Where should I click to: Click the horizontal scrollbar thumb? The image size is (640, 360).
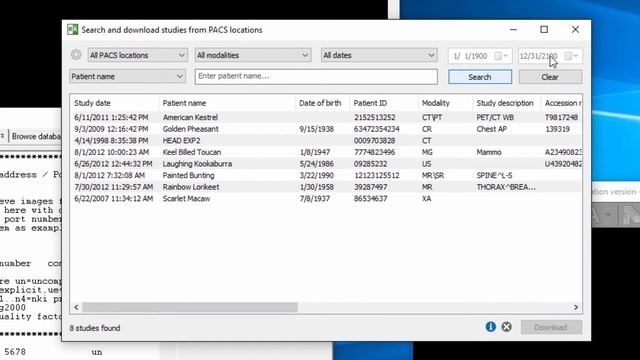click(x=190, y=307)
